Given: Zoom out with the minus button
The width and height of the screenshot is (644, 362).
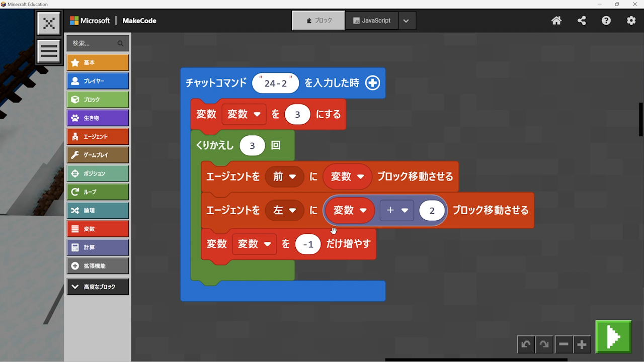Looking at the screenshot, I should point(563,344).
